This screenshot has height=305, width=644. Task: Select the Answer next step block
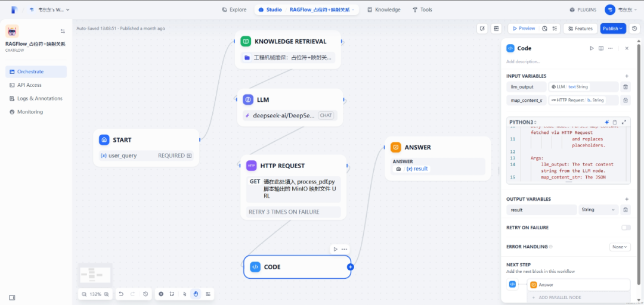(x=578, y=285)
